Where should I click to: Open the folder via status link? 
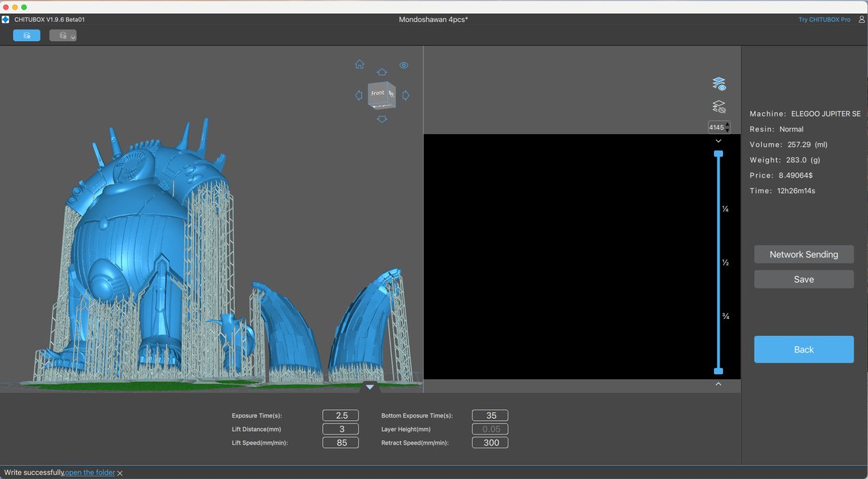pos(90,473)
